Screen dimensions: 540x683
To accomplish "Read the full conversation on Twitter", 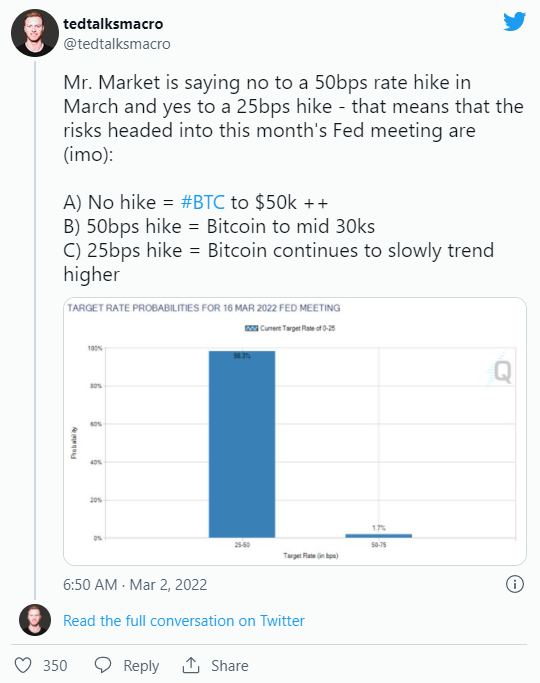I will pos(184,620).
